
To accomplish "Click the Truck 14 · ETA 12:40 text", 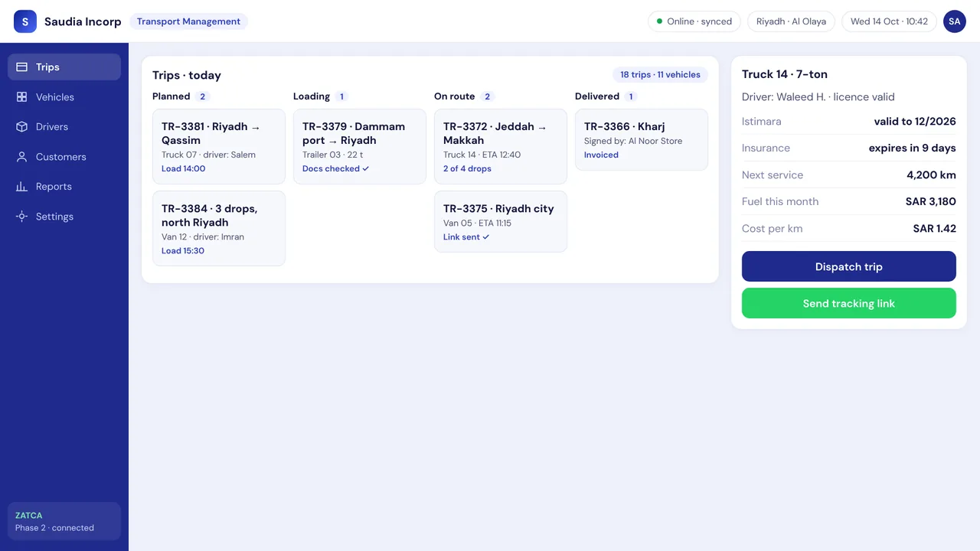I will point(482,155).
